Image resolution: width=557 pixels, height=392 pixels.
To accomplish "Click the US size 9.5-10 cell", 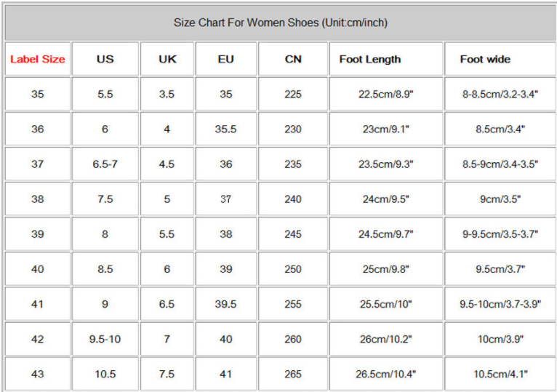I will [x=105, y=339].
